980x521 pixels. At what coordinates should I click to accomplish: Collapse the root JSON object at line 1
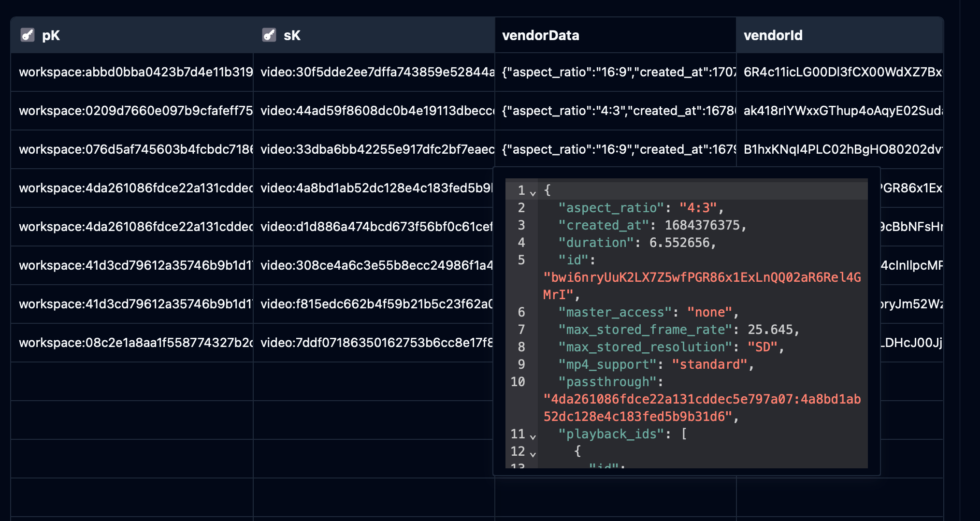pyautogui.click(x=533, y=192)
